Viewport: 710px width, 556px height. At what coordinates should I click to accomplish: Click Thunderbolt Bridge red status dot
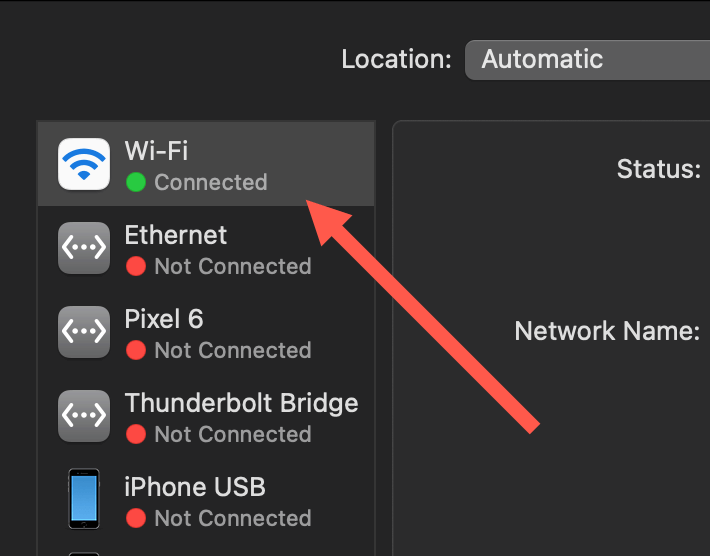[x=136, y=434]
